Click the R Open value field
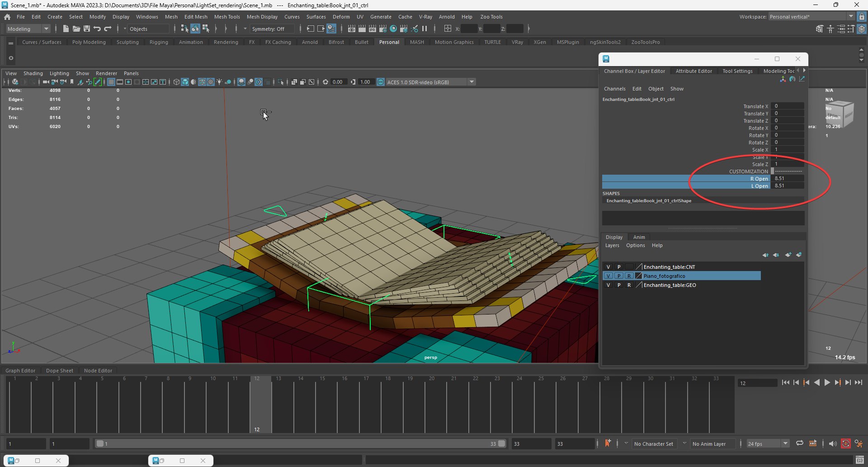The image size is (868, 467). (x=788, y=179)
